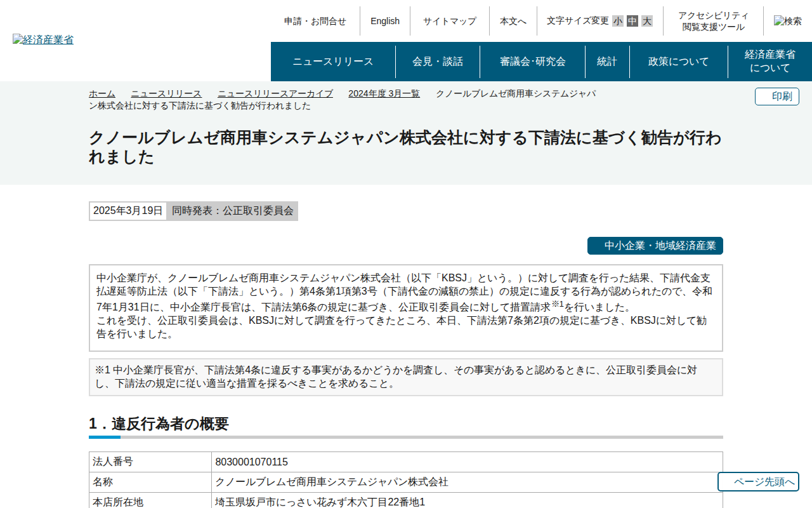Set font size to 小
Screen dimensions: 812x508
click(618, 21)
